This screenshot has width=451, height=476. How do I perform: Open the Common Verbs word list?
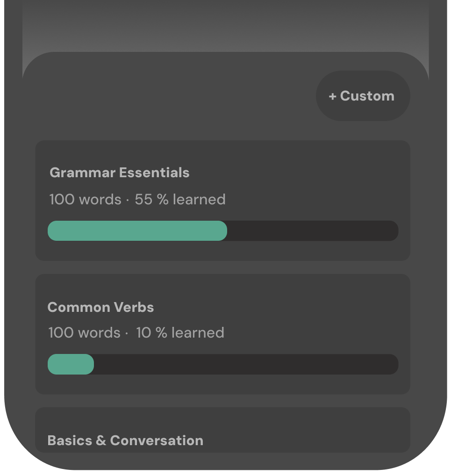click(223, 333)
